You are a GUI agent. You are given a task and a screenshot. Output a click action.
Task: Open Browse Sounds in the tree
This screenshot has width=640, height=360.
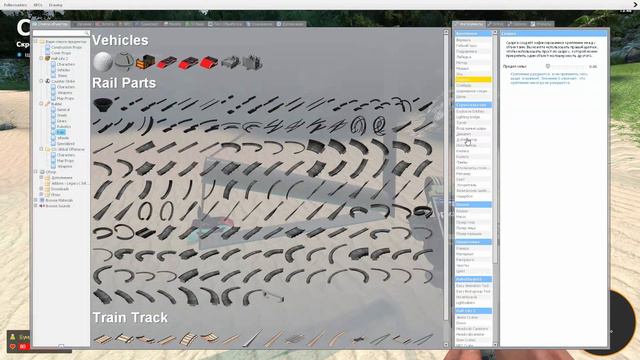pyautogui.click(x=58, y=206)
